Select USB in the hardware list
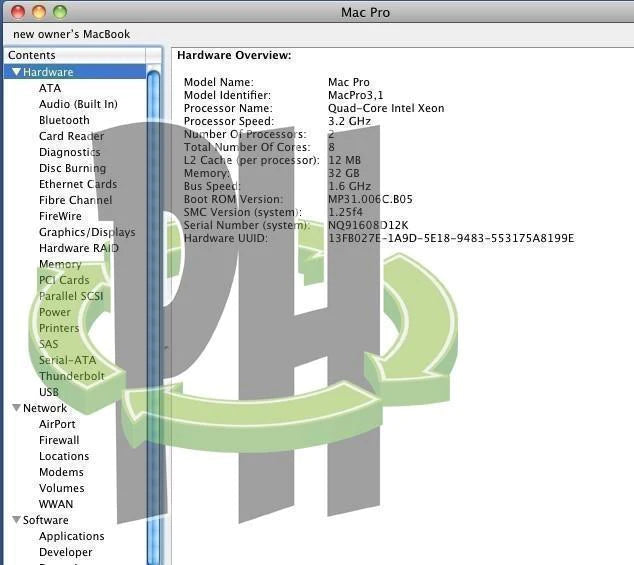The width and height of the screenshot is (634, 565). coord(49,392)
